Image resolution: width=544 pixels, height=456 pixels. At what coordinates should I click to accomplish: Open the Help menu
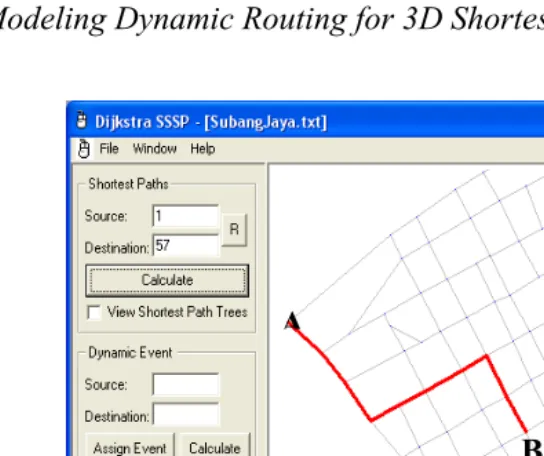tap(203, 149)
